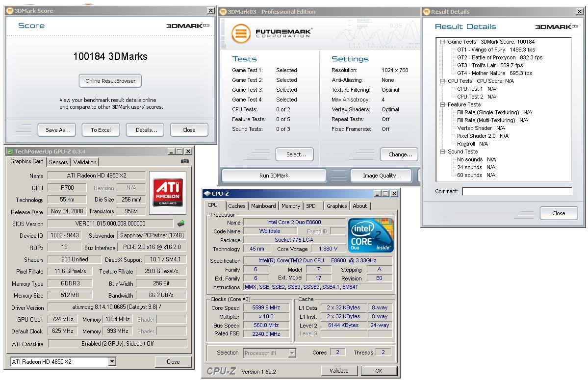Open the Memory tab in CPU-Z
Image resolution: width=588 pixels, height=380 pixels.
tap(291, 206)
